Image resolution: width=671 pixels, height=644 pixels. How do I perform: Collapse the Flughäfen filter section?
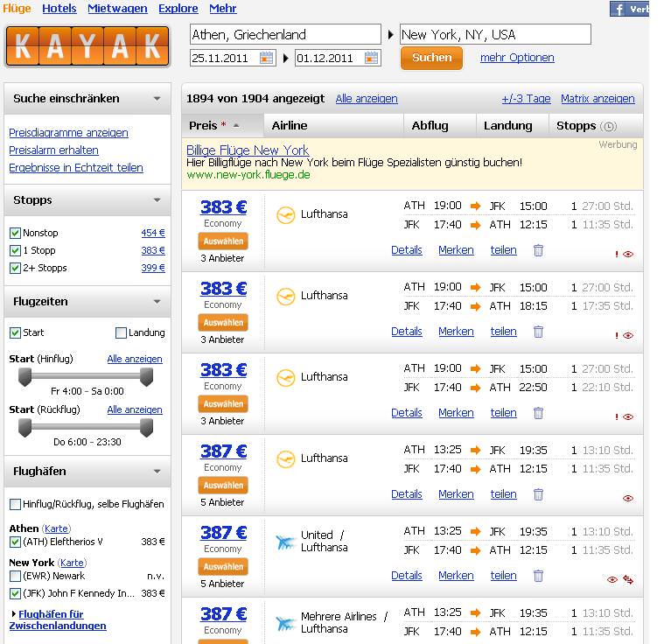(157, 472)
